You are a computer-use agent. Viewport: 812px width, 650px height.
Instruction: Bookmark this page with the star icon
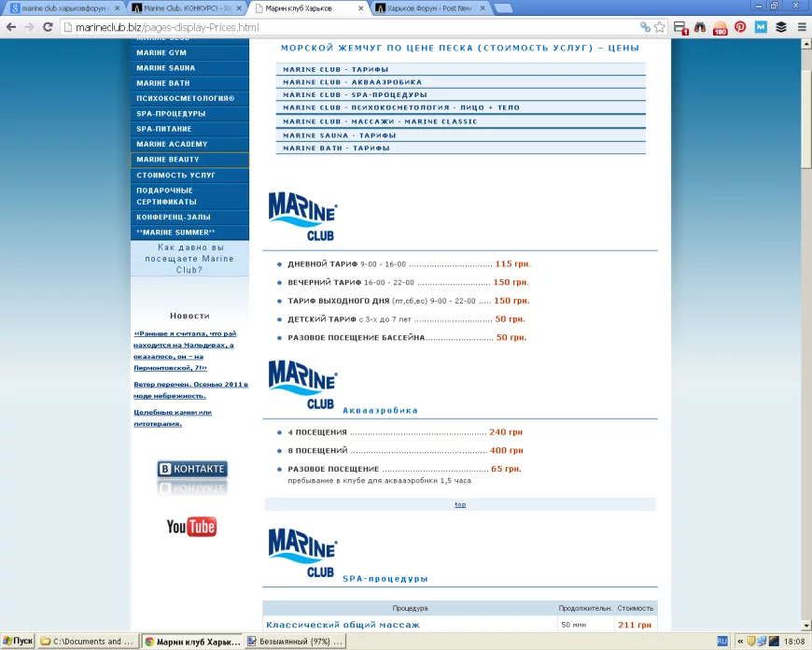click(x=659, y=27)
